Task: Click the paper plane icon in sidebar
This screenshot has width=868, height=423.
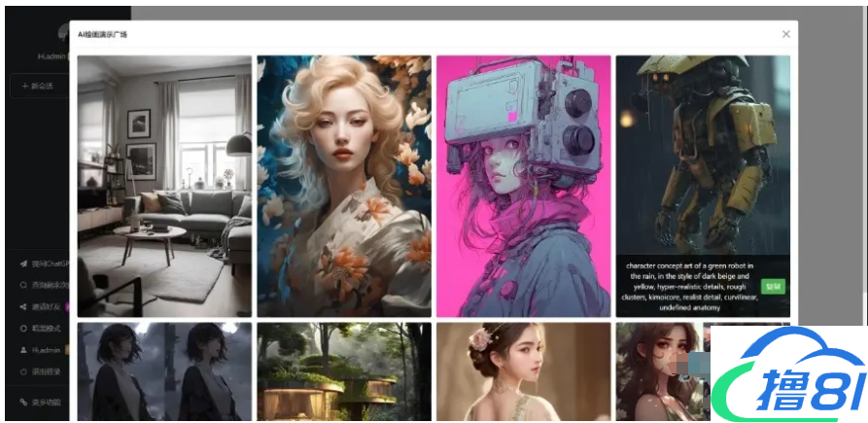Action: [x=23, y=264]
